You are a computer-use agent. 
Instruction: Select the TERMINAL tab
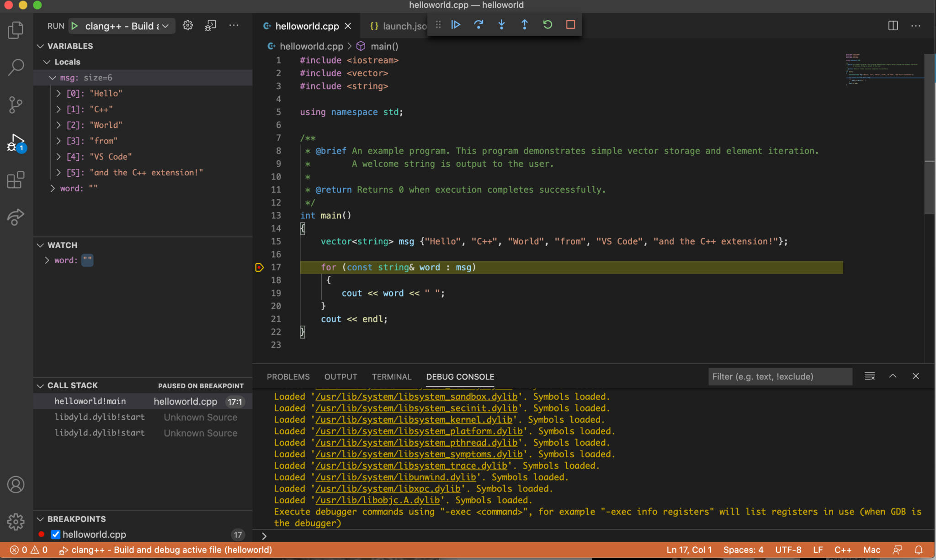(391, 377)
